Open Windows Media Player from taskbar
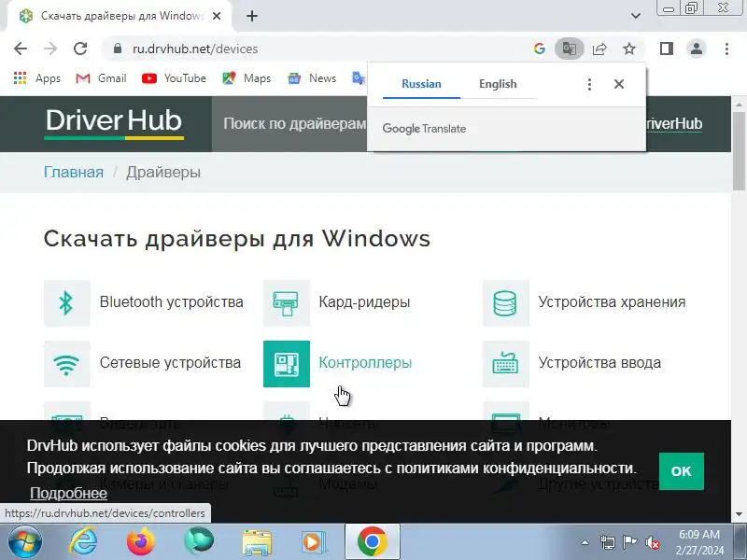 [314, 542]
